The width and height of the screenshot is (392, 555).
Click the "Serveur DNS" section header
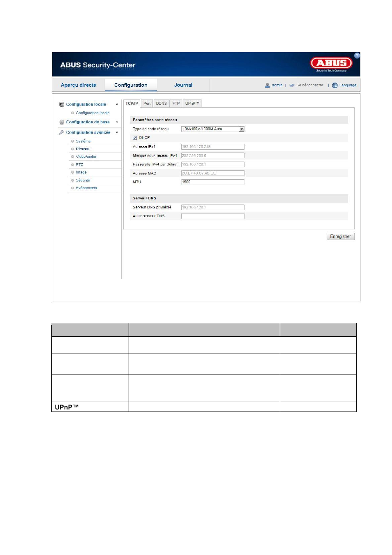[x=239, y=198]
